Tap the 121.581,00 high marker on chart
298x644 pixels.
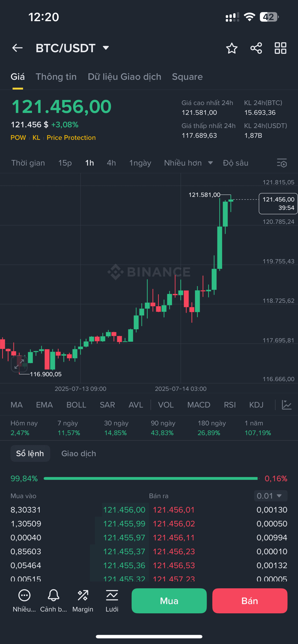click(x=204, y=195)
